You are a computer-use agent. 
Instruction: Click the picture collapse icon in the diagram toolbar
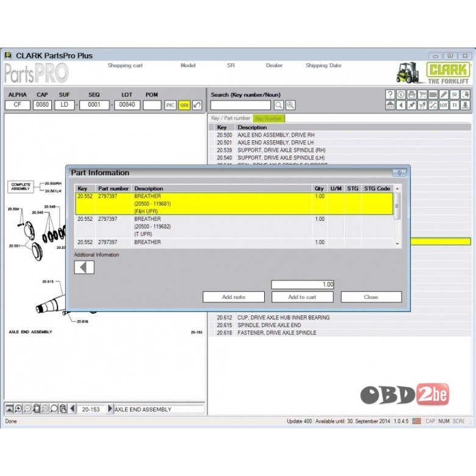(x=9, y=409)
